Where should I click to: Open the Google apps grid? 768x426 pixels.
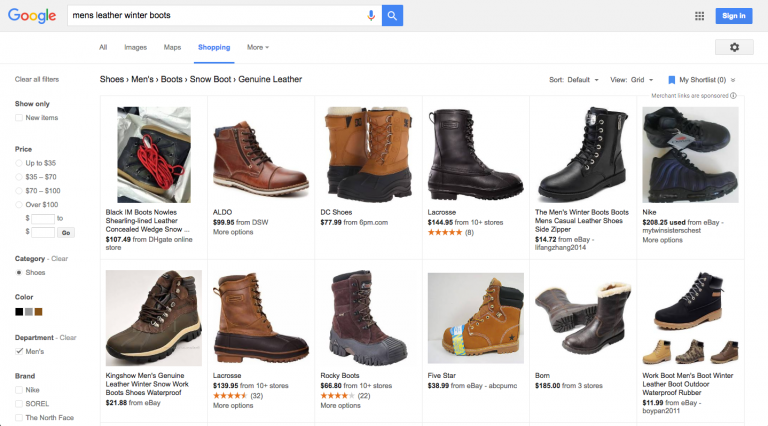[x=699, y=16]
